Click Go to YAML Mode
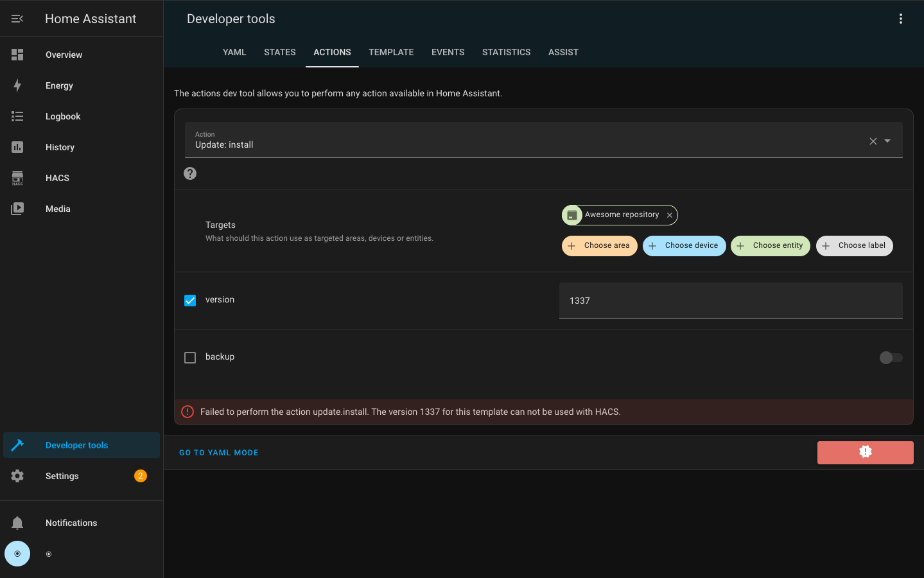This screenshot has width=924, height=578. [x=218, y=453]
